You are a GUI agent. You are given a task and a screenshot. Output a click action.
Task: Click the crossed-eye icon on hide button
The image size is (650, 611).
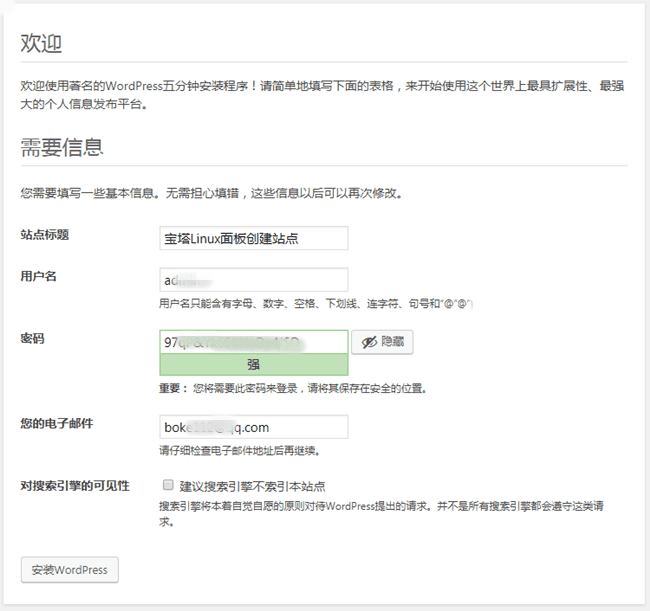369,342
